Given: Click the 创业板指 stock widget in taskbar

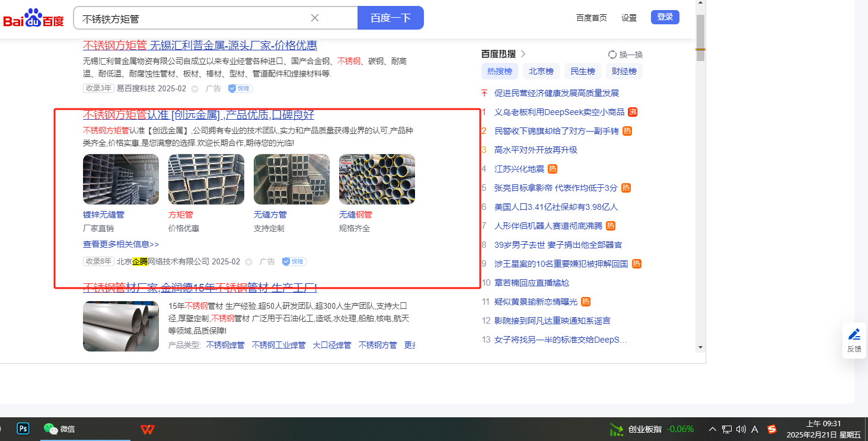Looking at the screenshot, I should 652,429.
